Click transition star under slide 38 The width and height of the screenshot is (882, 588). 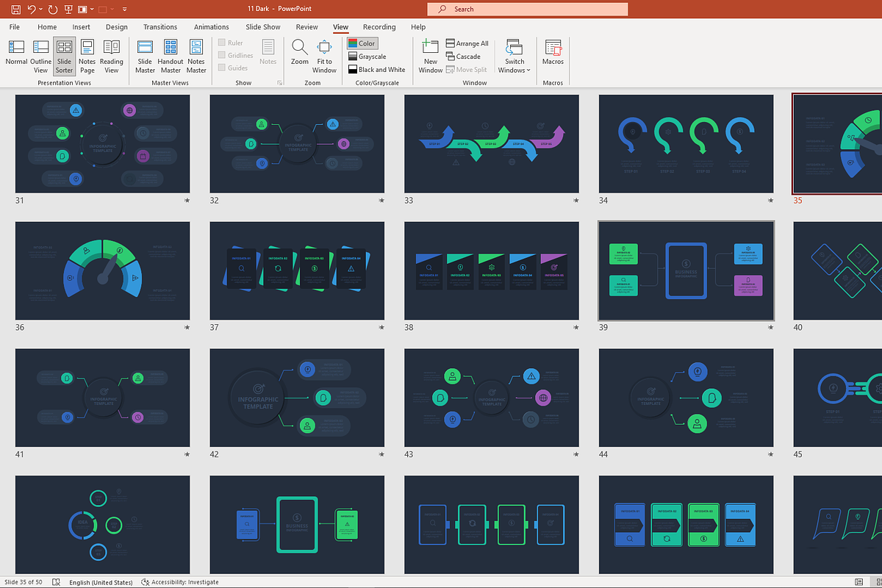[x=576, y=327]
